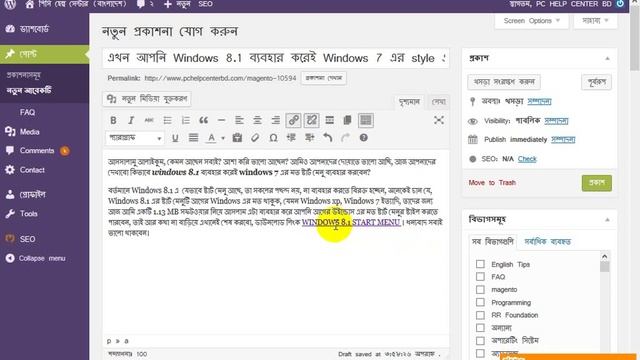Enter distraction-free fullscreen mode
This screenshot has width=640, height=360.
(439, 120)
